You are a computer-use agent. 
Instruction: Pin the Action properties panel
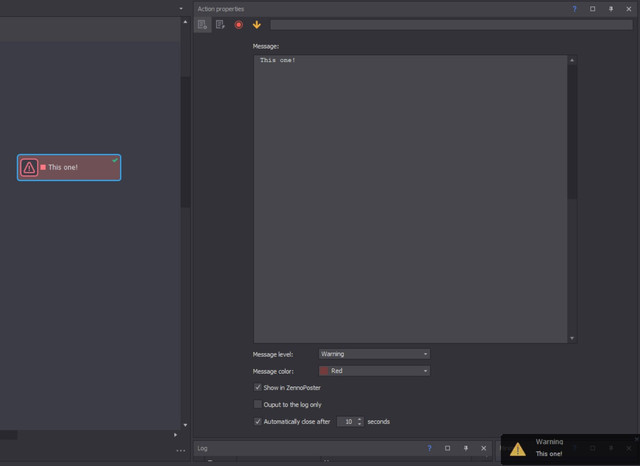pyautogui.click(x=611, y=9)
